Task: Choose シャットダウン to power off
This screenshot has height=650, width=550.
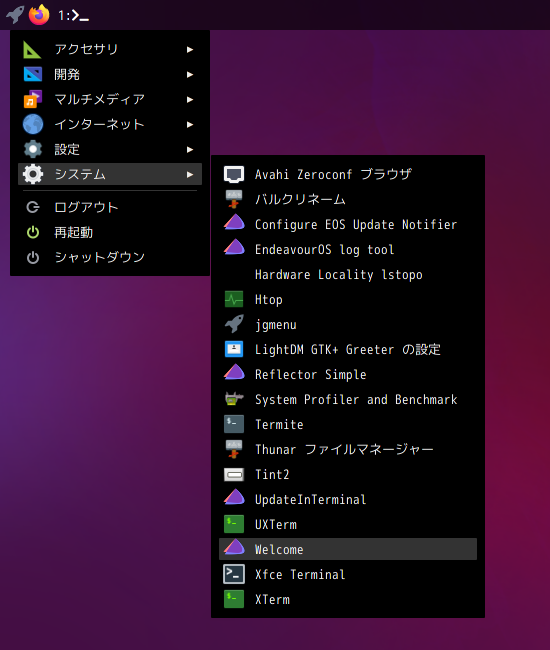Action: (110, 257)
